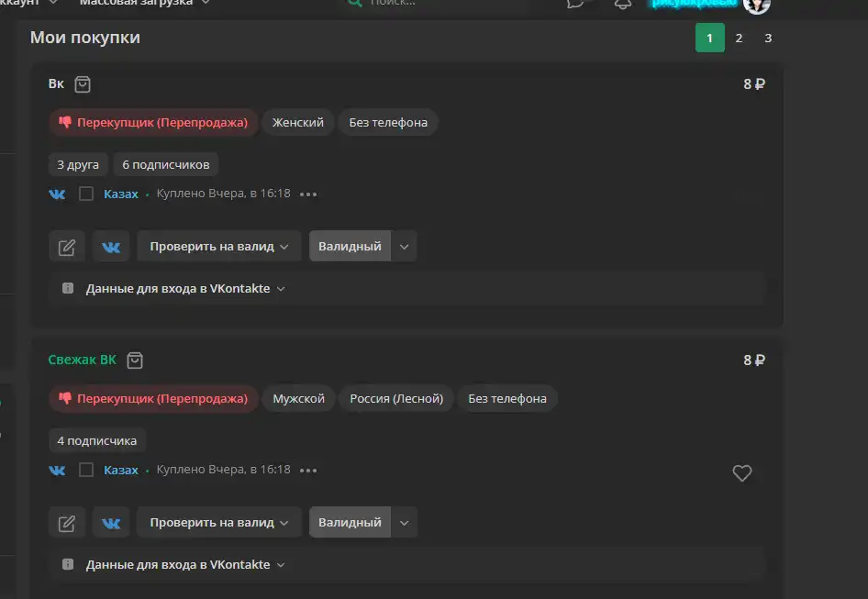Click Без телефона tag in Свежак ВК card
The width and height of the screenshot is (868, 599).
[x=507, y=399]
